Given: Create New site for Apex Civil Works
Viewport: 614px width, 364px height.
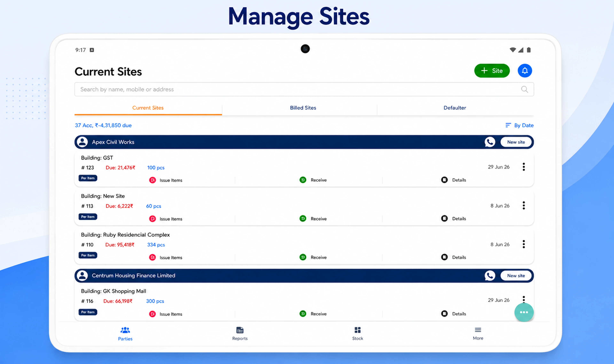Looking at the screenshot, I should click(x=516, y=142).
